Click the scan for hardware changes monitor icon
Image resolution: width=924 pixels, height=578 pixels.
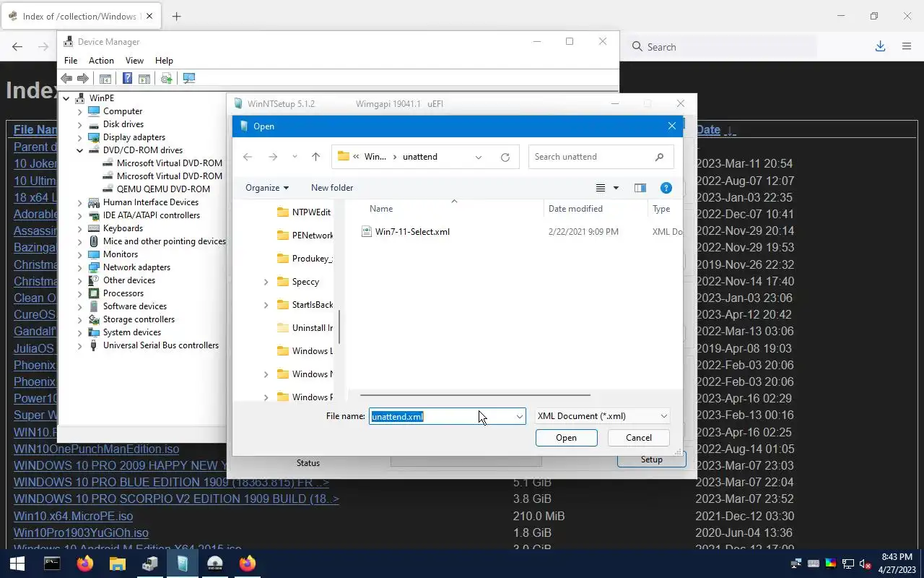[x=189, y=78]
